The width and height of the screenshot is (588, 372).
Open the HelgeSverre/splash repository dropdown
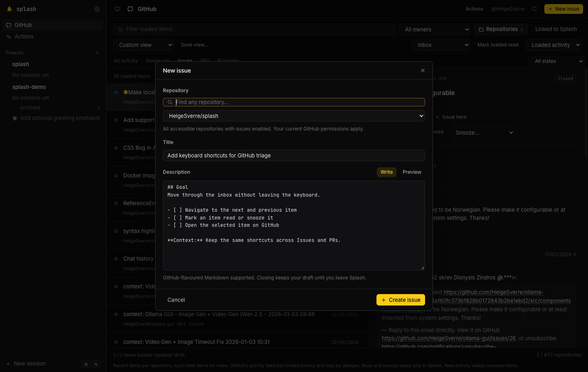[294, 116]
